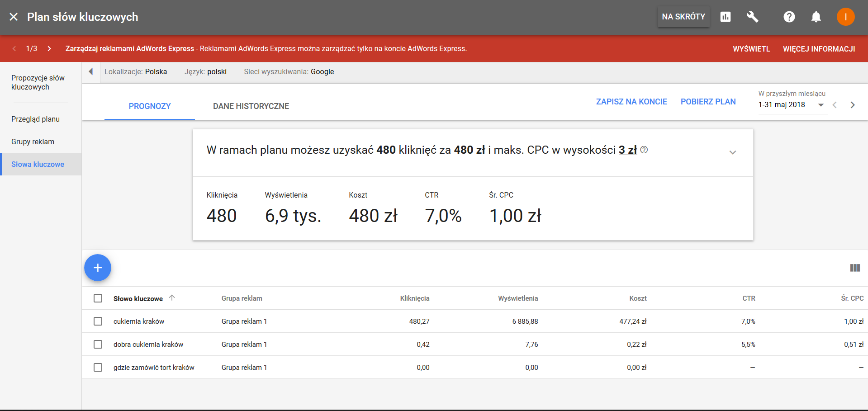Image resolution: width=868 pixels, height=411 pixels.
Task: Click the 477,24 zł cost value
Action: (x=633, y=321)
